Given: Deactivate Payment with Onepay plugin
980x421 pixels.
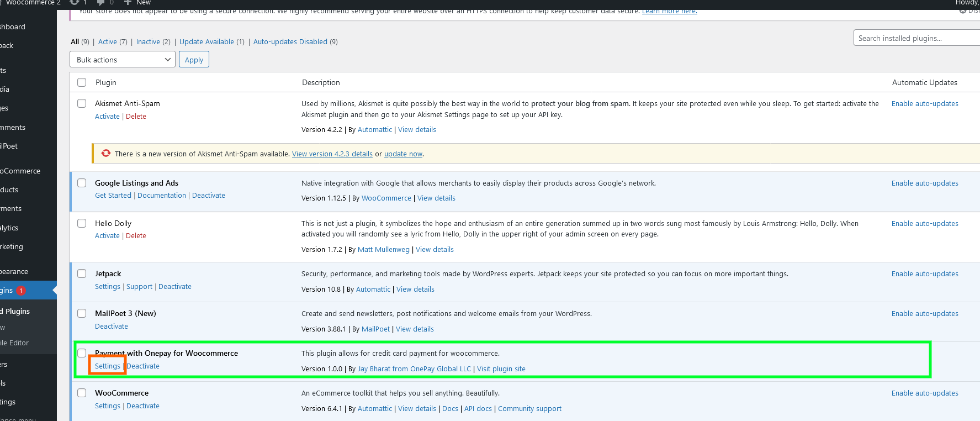Looking at the screenshot, I should (143, 366).
